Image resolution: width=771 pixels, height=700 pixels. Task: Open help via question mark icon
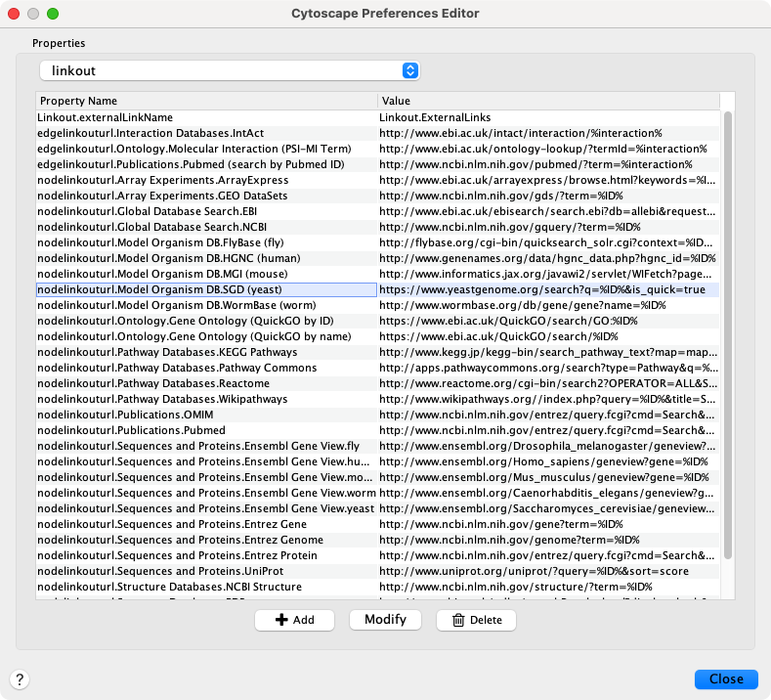pyautogui.click(x=20, y=679)
